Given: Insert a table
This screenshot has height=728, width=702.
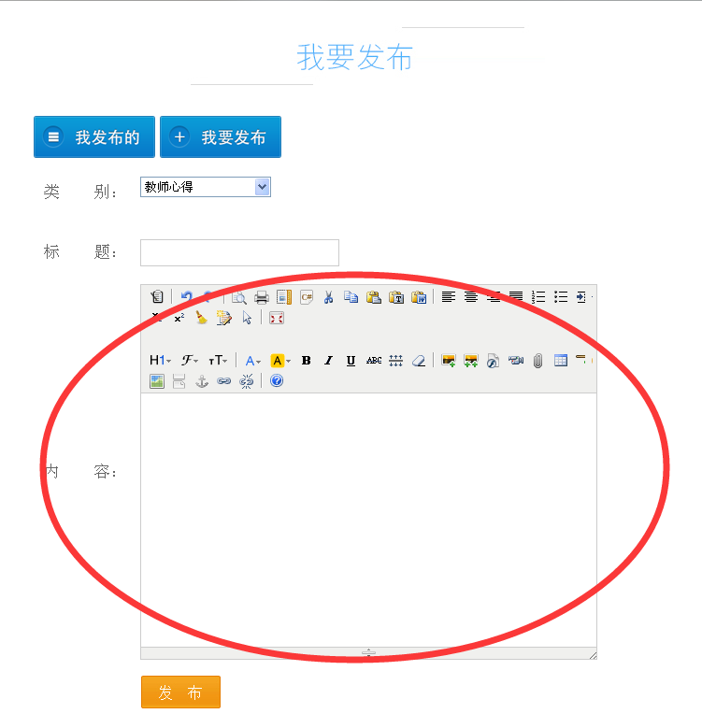Looking at the screenshot, I should 561,361.
